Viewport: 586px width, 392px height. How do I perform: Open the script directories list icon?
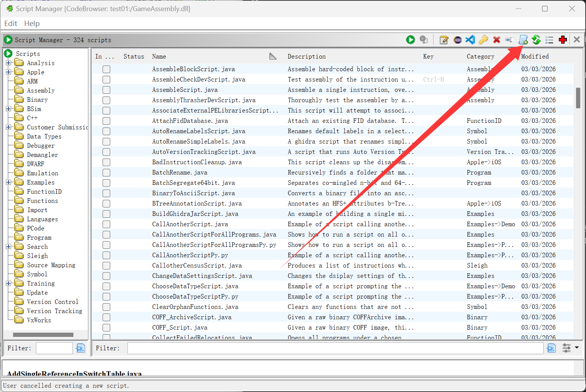550,40
